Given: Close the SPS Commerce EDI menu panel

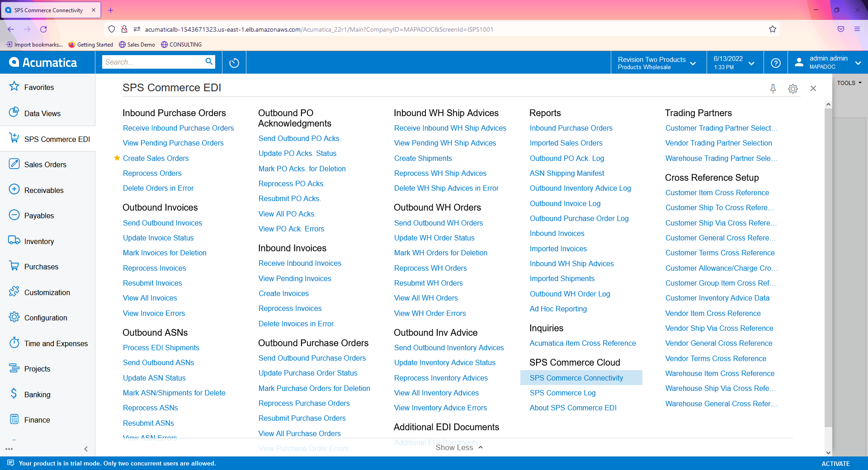Looking at the screenshot, I should [x=813, y=89].
